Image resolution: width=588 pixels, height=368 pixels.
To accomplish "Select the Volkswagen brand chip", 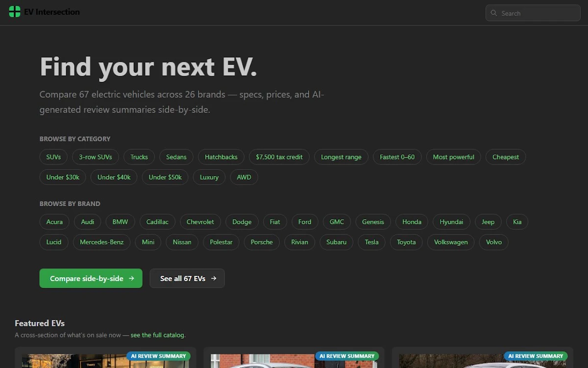I will (451, 242).
